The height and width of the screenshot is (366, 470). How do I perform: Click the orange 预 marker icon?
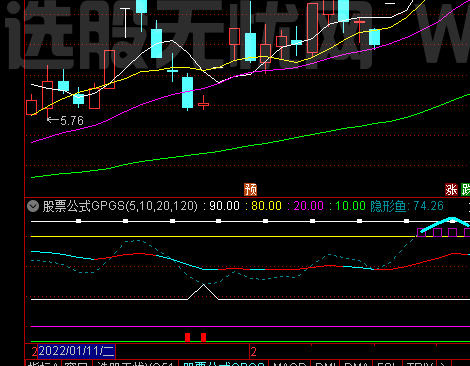tap(251, 189)
